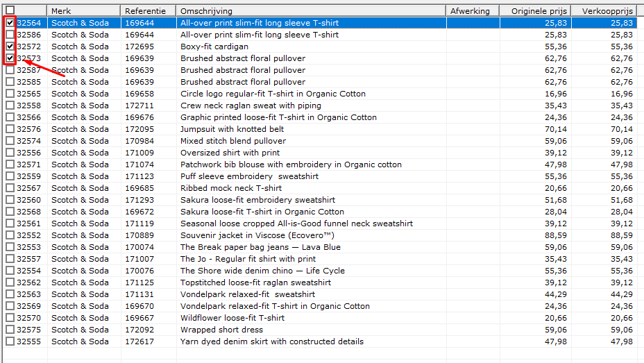This screenshot has width=644, height=363.
Task: Check the checkbox for row 32586
Action: coord(10,35)
